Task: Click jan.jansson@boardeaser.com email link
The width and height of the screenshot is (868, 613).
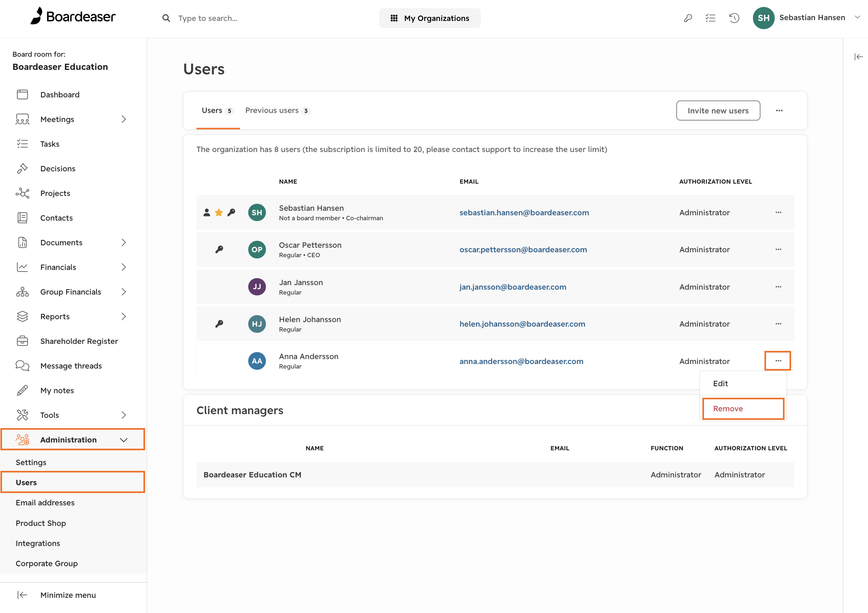Action: pos(513,287)
